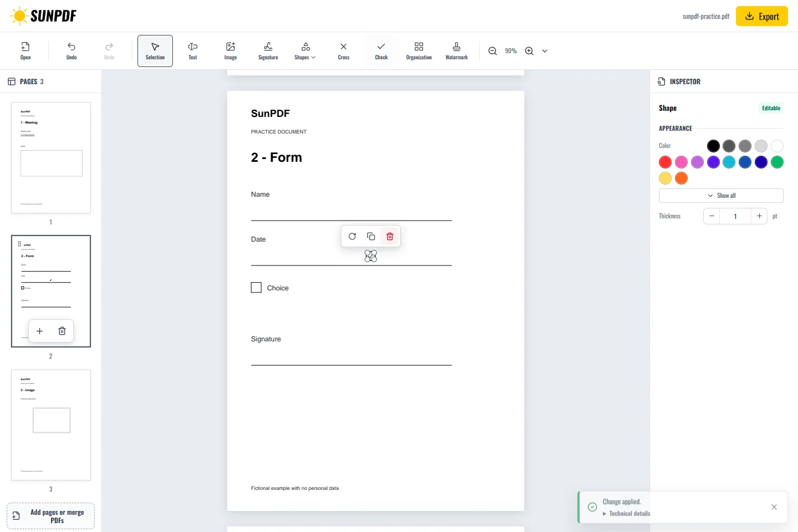Zoom in using the plus magnifier
The image size is (798, 532).
pos(529,51)
